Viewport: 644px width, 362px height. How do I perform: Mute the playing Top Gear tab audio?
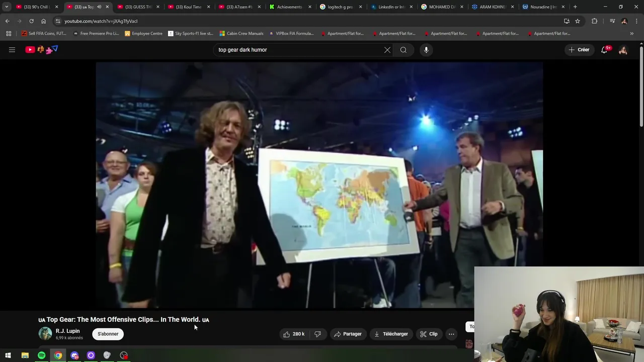coord(99,7)
